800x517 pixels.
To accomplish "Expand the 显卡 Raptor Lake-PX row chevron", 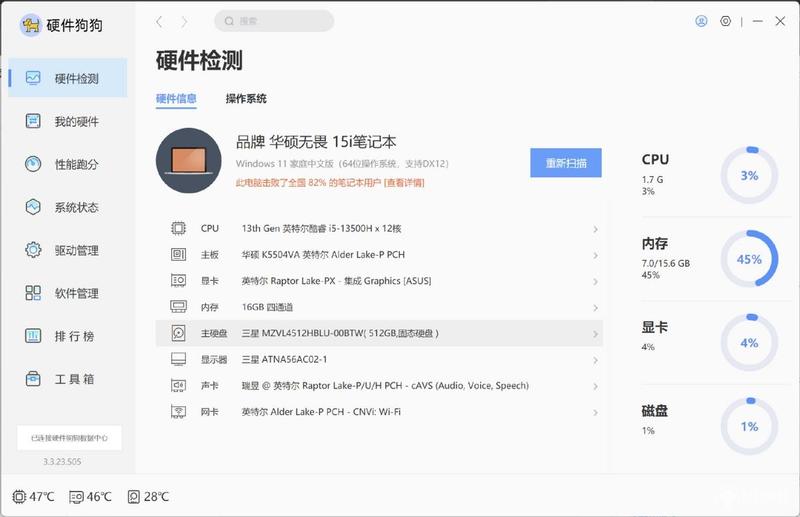I will pos(595,281).
